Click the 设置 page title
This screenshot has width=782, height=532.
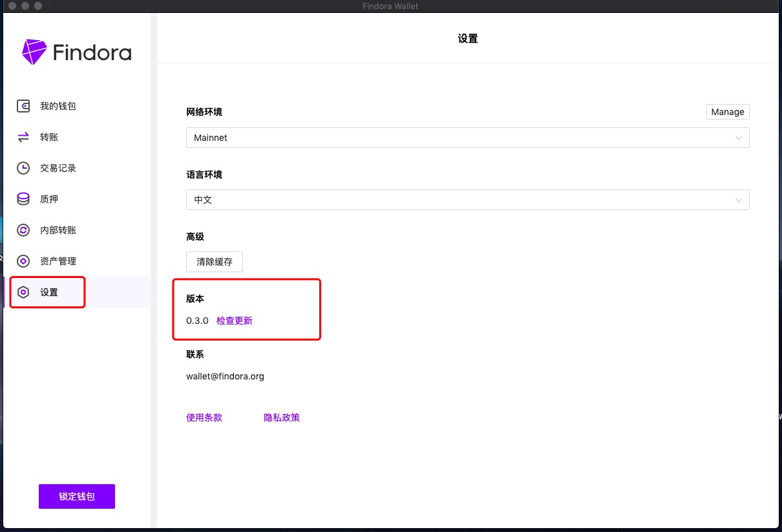tap(468, 39)
